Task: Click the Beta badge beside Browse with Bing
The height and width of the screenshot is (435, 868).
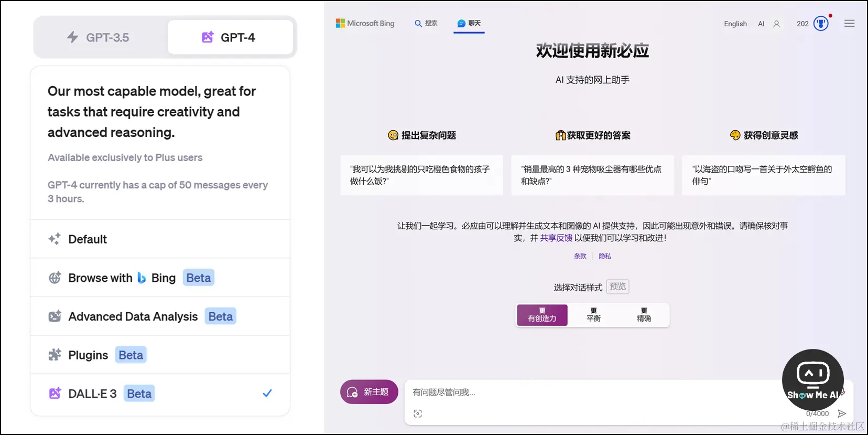Action: coord(199,278)
